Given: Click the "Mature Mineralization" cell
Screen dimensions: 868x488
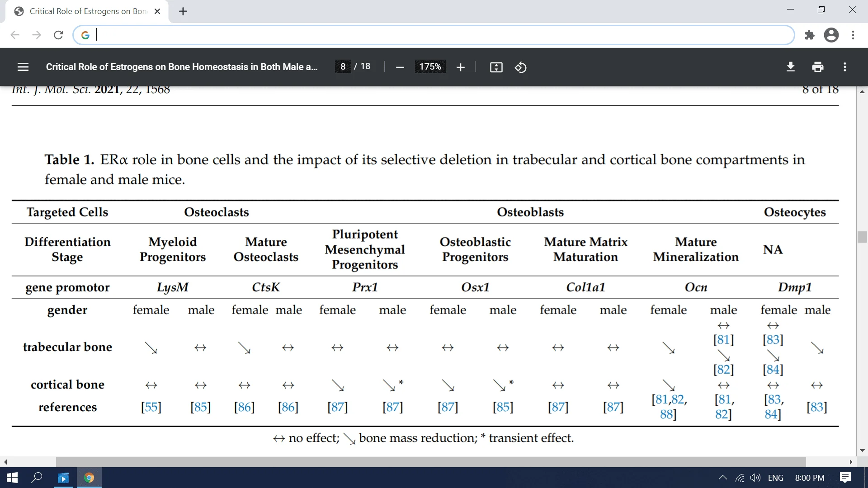Looking at the screenshot, I should tap(696, 249).
